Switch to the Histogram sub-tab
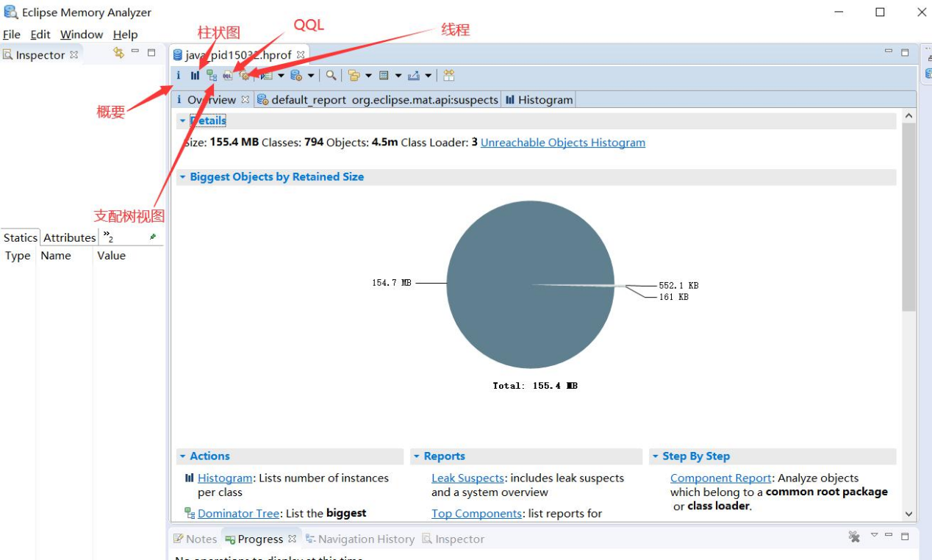 (x=539, y=99)
